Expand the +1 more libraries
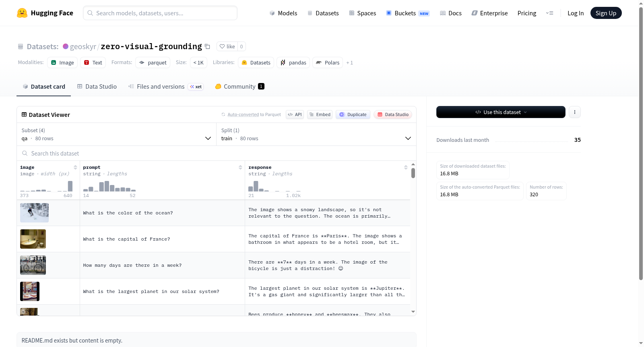The image size is (644, 347). pyautogui.click(x=349, y=62)
